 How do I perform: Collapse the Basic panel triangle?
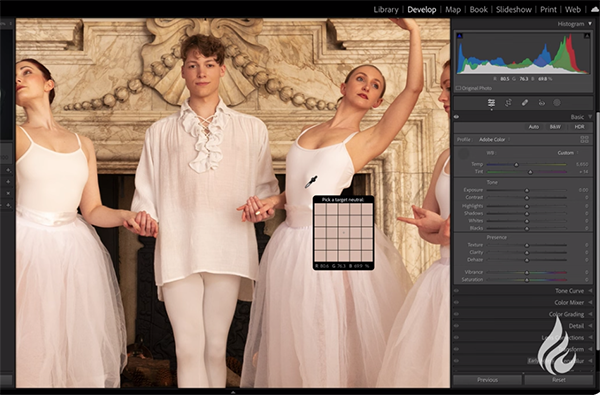(x=590, y=117)
